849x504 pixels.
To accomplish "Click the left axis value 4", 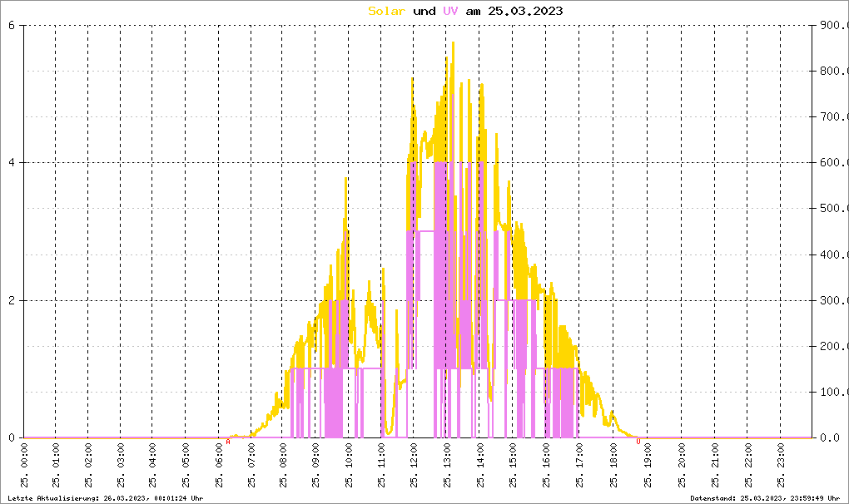I will click(12, 162).
